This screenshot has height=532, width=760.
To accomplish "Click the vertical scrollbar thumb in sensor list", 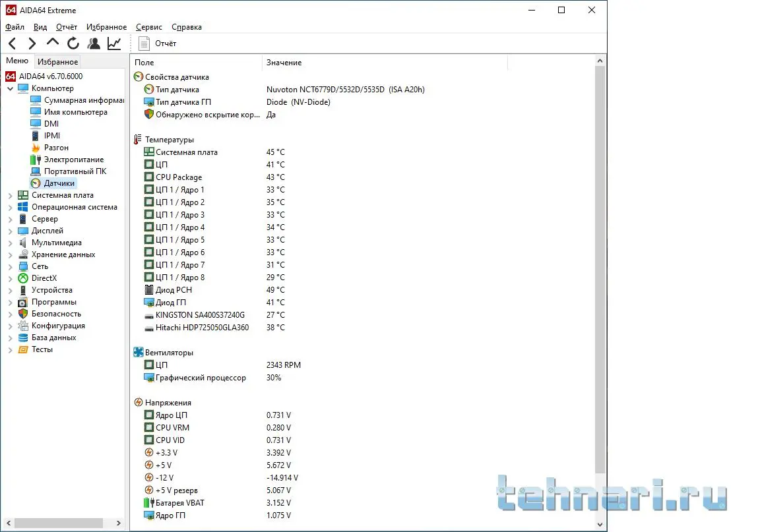I will 600,270.
